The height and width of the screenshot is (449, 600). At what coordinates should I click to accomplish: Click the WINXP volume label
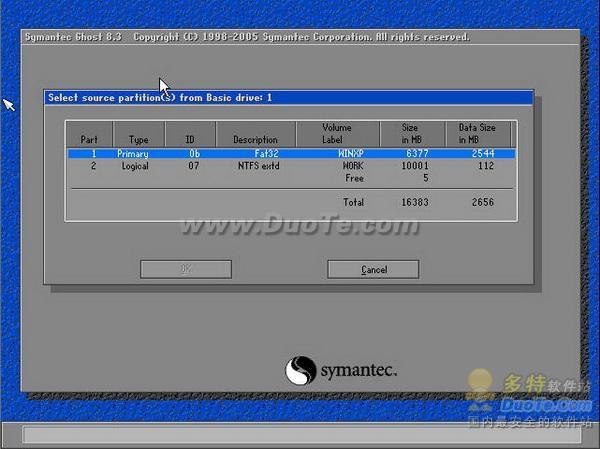351,153
